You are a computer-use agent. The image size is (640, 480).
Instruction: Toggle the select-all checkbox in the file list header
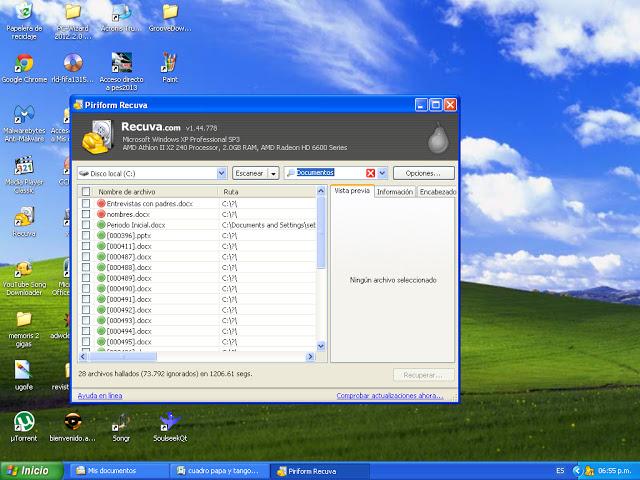tap(86, 191)
